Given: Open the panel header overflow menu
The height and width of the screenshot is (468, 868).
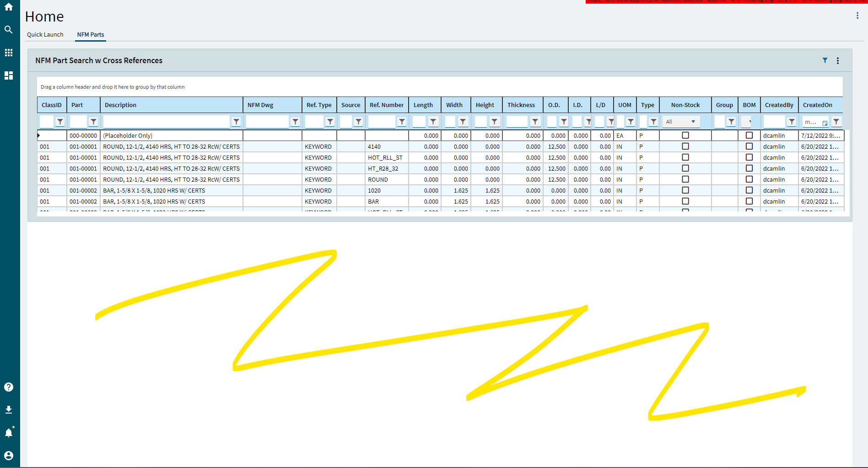Looking at the screenshot, I should [x=838, y=60].
